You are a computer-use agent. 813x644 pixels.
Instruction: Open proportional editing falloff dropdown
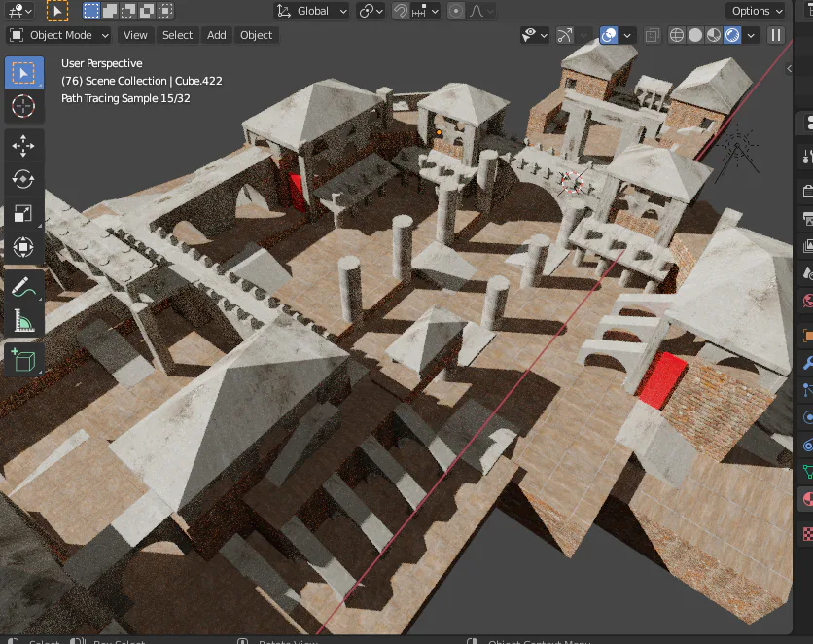tap(481, 11)
